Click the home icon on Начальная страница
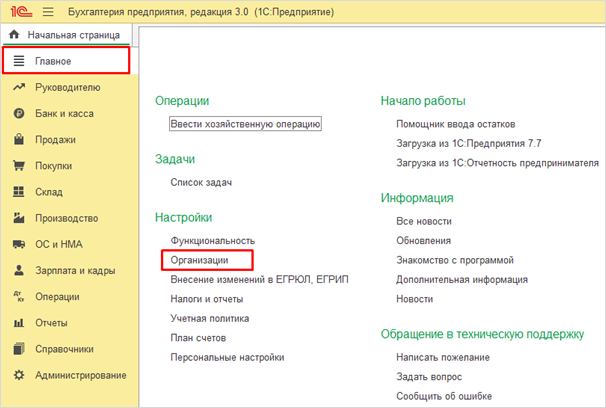Image resolution: width=606 pixels, height=408 pixels. click(14, 35)
